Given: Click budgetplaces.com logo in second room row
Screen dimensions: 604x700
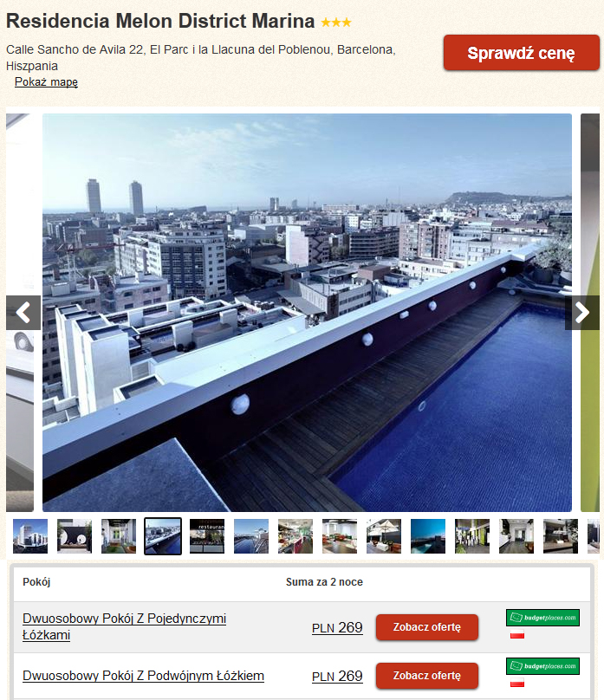Looking at the screenshot, I should click(542, 666).
